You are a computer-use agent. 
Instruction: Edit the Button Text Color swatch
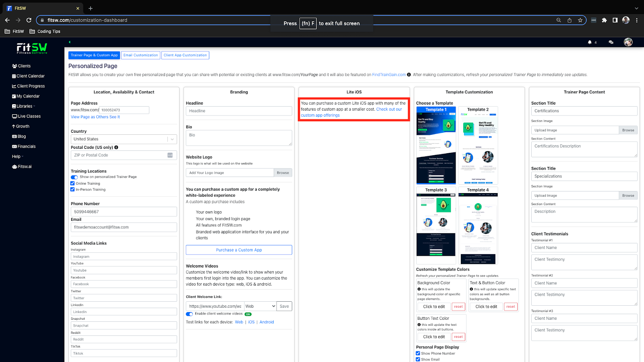(434, 337)
